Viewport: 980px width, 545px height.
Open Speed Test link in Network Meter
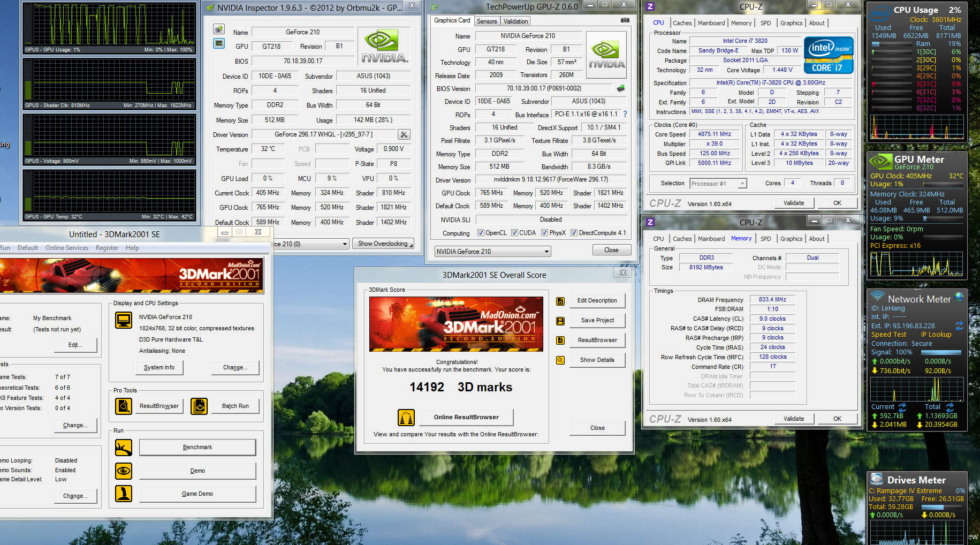coord(888,335)
